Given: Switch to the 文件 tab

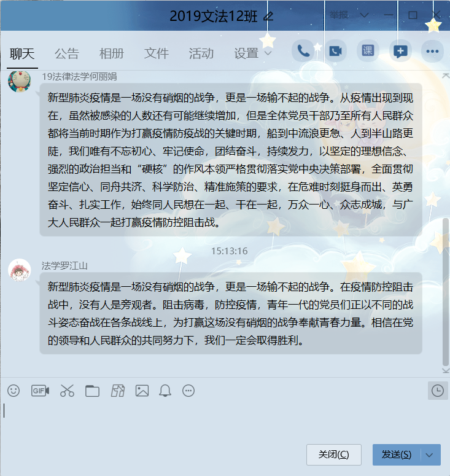Looking at the screenshot, I should tap(157, 53).
